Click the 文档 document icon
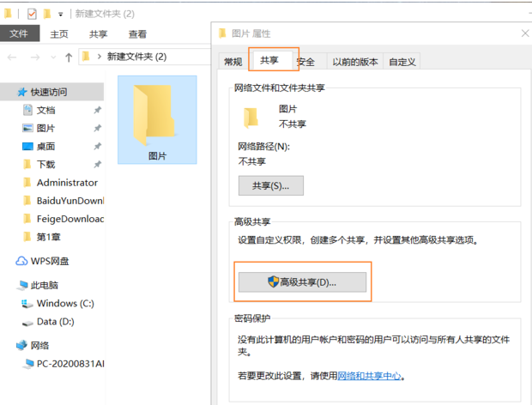The image size is (532, 405). click(x=27, y=110)
